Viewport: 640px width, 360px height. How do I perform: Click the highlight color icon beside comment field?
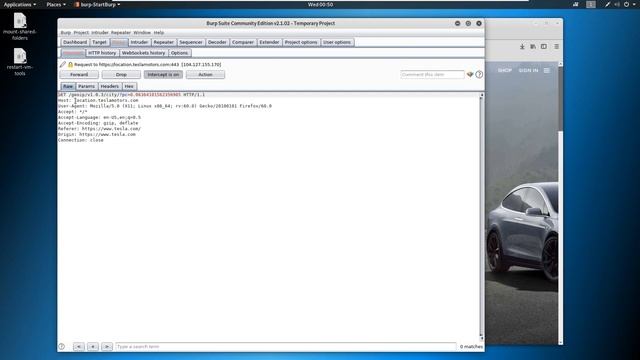(470, 75)
